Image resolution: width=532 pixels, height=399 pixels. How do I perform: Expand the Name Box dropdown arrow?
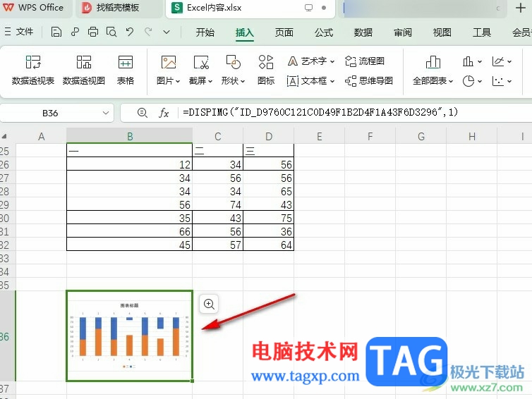106,113
